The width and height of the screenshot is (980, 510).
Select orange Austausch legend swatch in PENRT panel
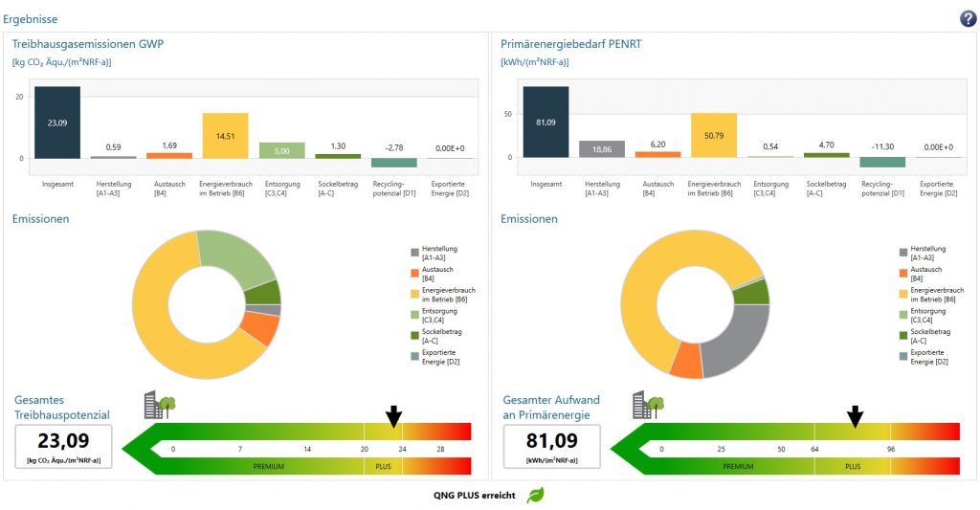[x=902, y=274]
